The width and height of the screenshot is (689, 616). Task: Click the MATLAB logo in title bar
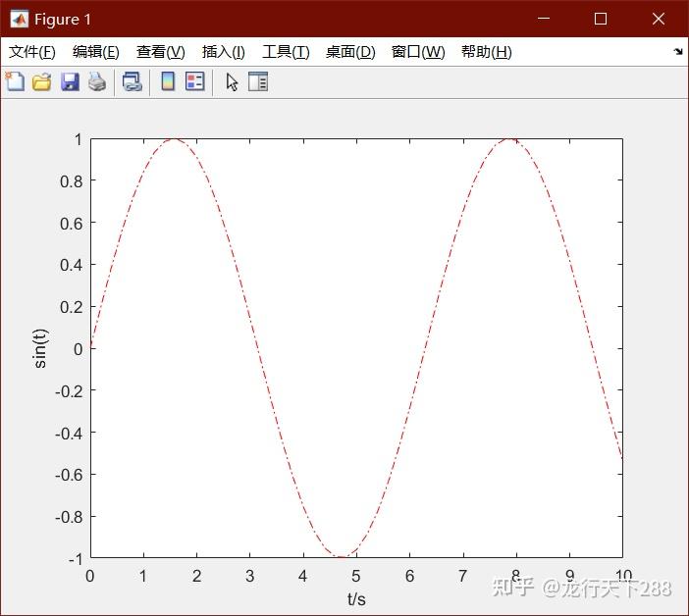tap(19, 19)
